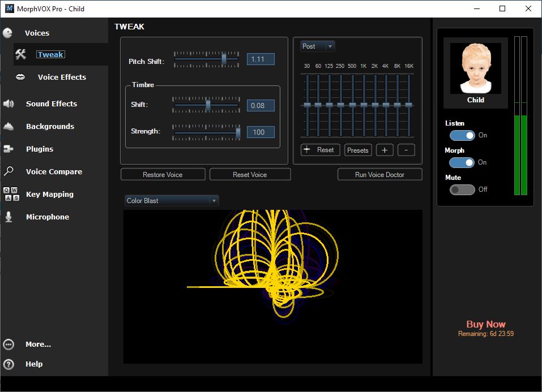
Task: Click the 500 Hz equalizer band slider
Action: [x=352, y=105]
